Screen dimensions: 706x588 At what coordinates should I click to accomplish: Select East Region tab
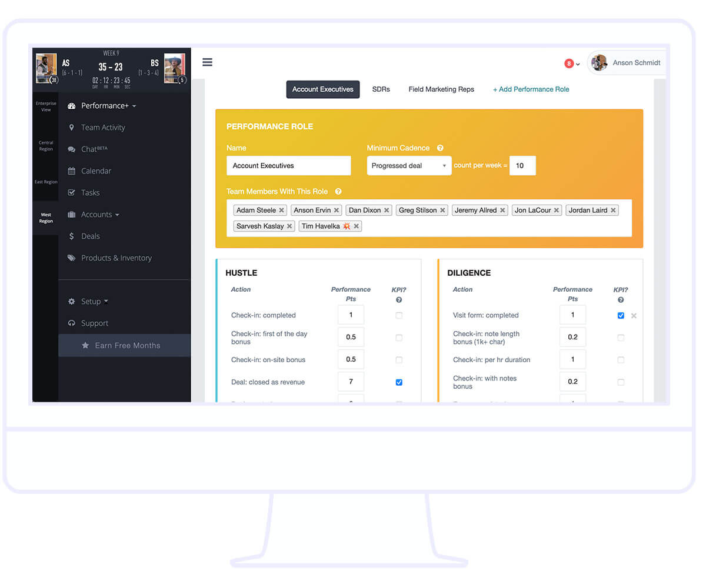(x=46, y=182)
